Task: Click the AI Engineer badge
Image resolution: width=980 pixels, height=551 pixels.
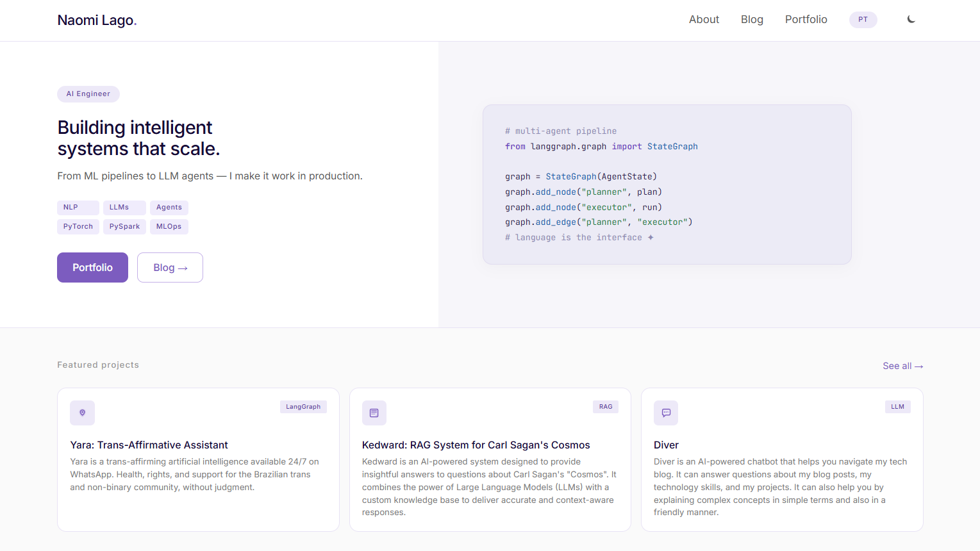Action: (88, 94)
